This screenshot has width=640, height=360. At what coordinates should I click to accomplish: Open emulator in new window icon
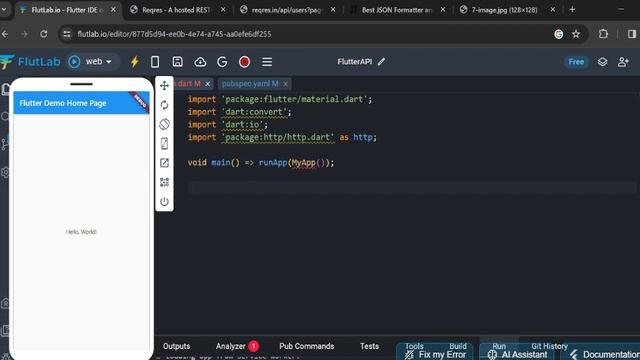coord(164,163)
